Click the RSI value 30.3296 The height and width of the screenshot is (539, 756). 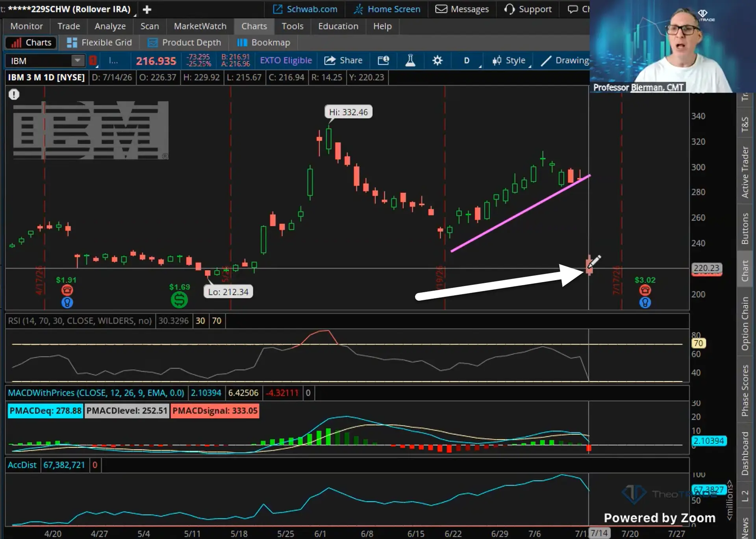click(x=174, y=321)
